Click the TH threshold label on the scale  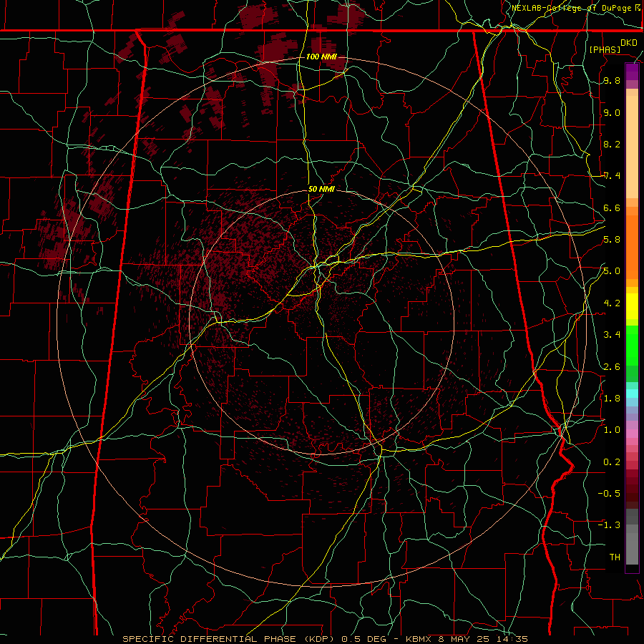[615, 557]
